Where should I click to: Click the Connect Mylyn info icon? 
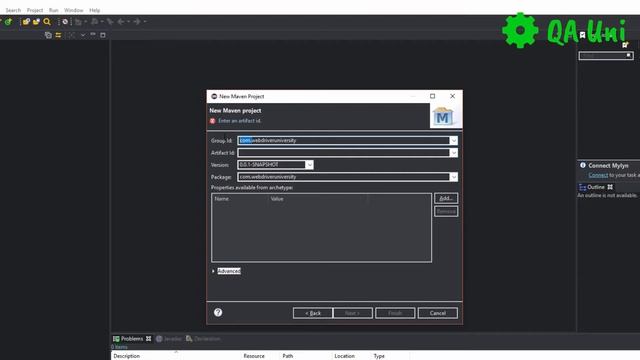tap(583, 165)
